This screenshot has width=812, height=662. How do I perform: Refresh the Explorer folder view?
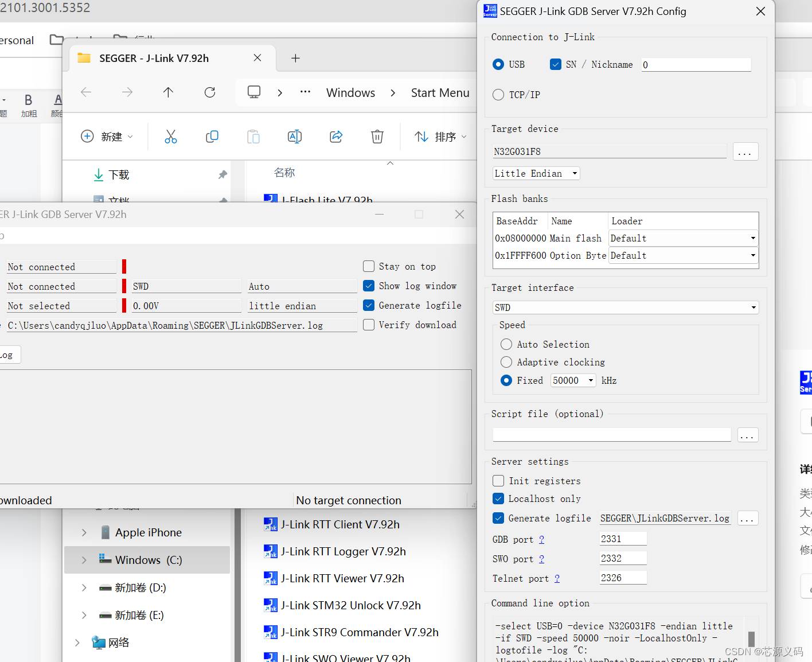pyautogui.click(x=210, y=92)
